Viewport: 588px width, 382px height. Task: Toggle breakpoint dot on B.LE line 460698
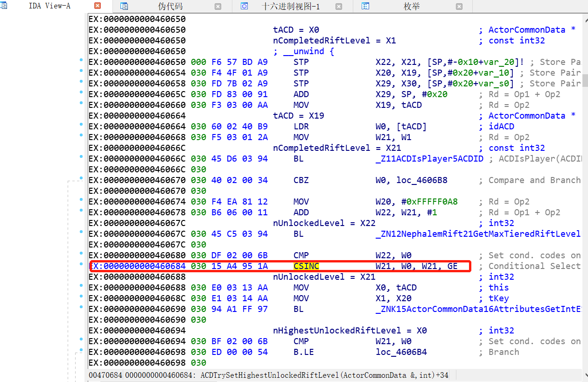(81, 350)
